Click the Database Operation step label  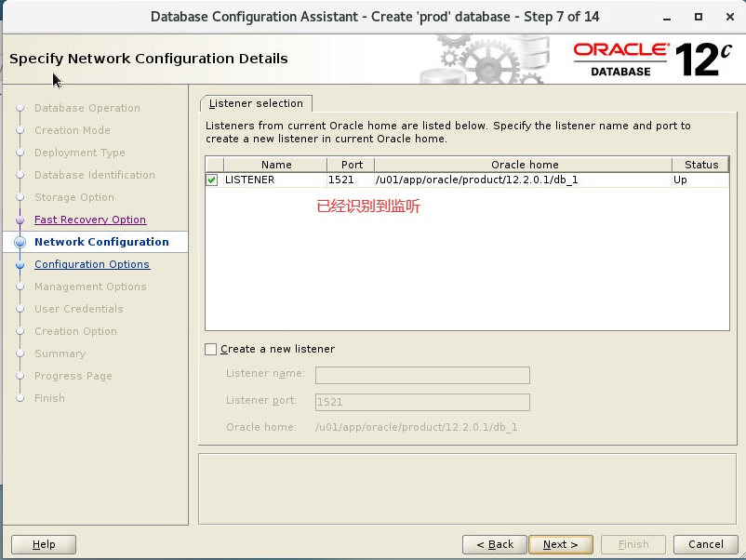pyautogui.click(x=87, y=108)
